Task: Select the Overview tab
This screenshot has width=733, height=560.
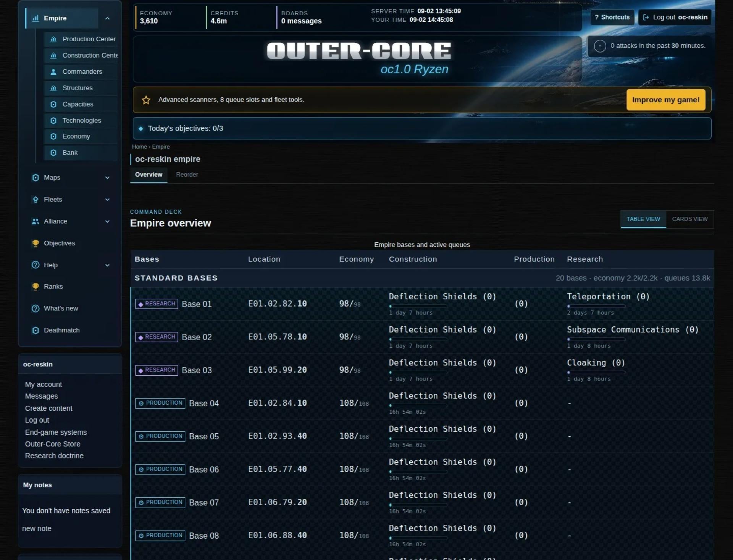Action: [149, 174]
